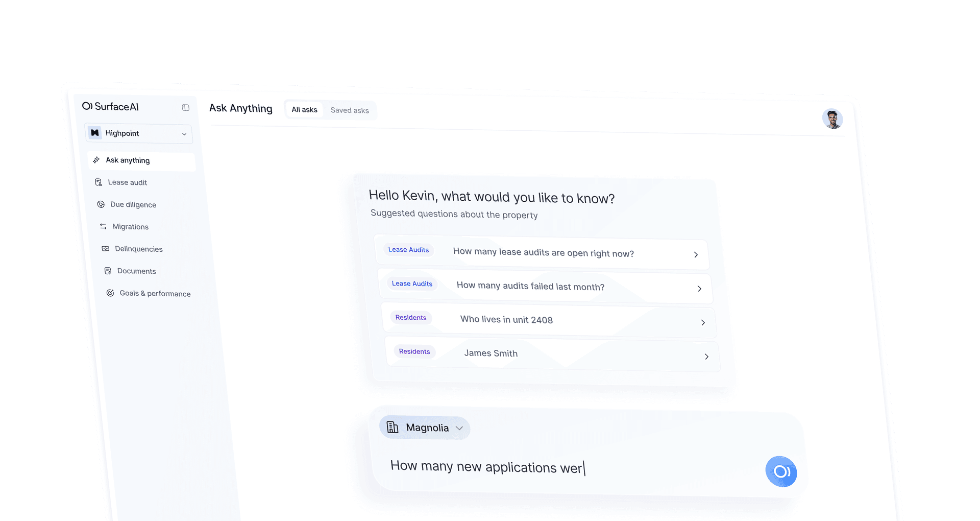Select "How many audits failed last month?"
This screenshot has height=521, width=980.
pos(530,287)
